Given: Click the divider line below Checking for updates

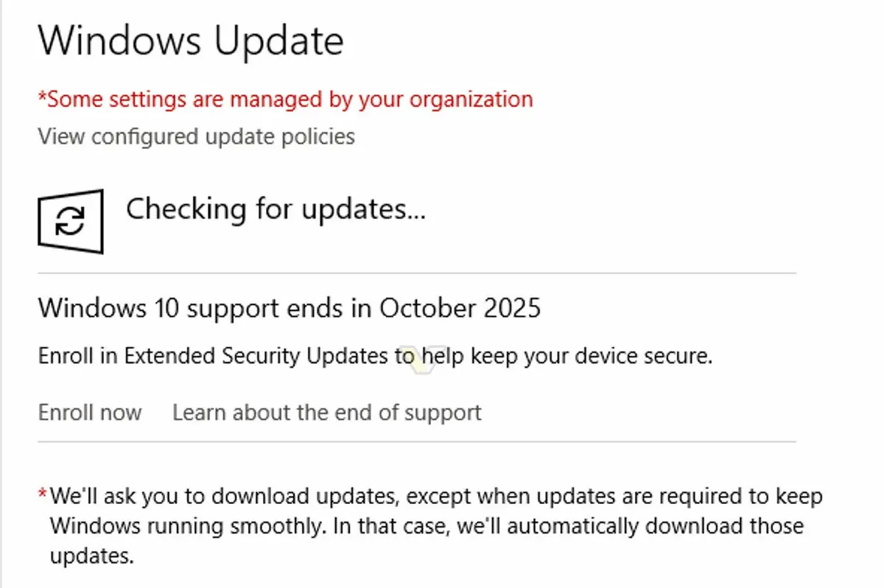Looking at the screenshot, I should [x=416, y=273].
